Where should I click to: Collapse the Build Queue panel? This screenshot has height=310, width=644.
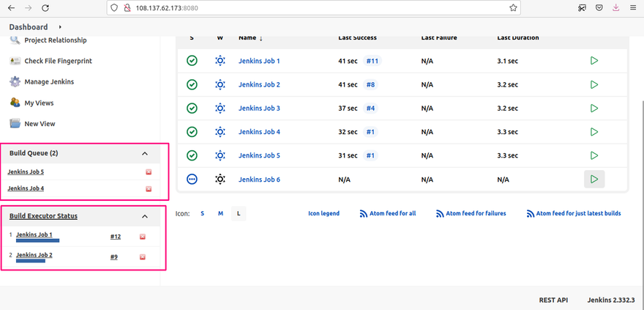145,153
